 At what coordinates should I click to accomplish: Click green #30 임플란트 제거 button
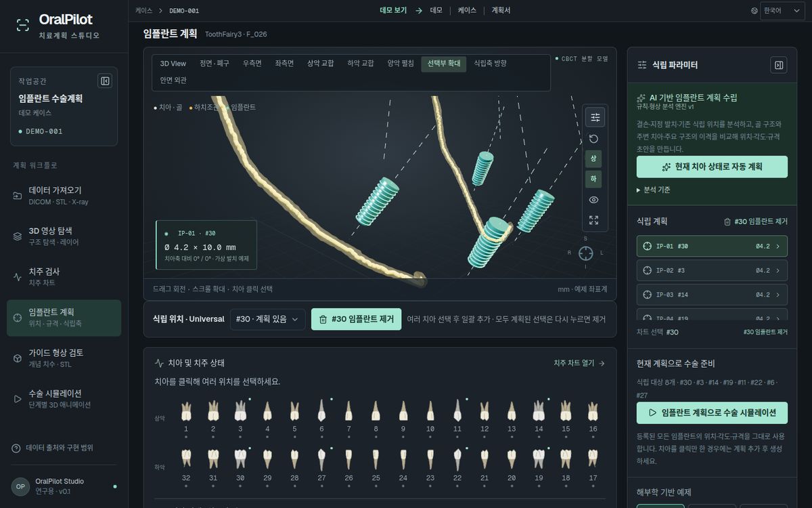coord(356,319)
